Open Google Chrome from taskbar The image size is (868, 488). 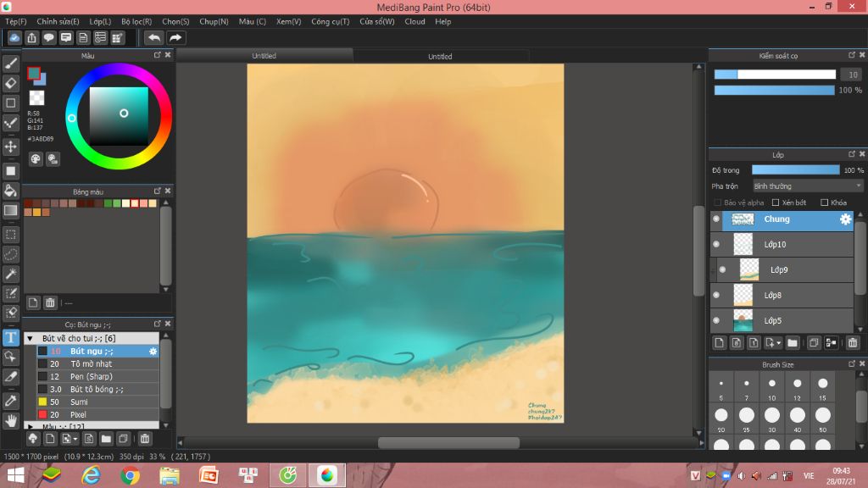coord(130,475)
